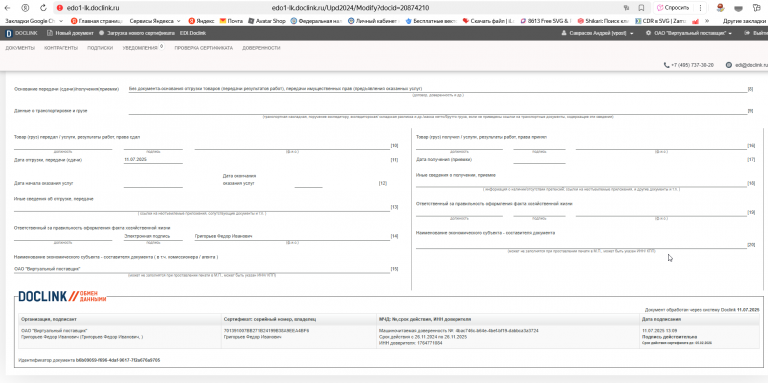Open ПРОВЕРКА СЕРТИФИКАТА menu

[203, 48]
